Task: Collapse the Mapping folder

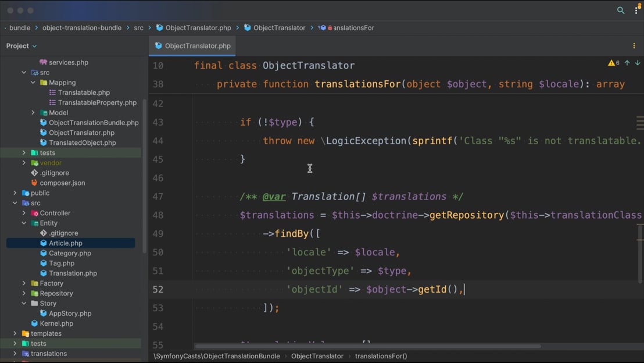Action: 33,83
